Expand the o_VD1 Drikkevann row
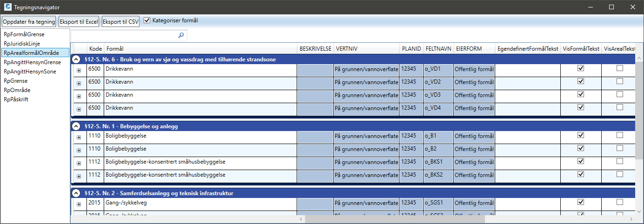This screenshot has height=224, width=644. coord(79,70)
